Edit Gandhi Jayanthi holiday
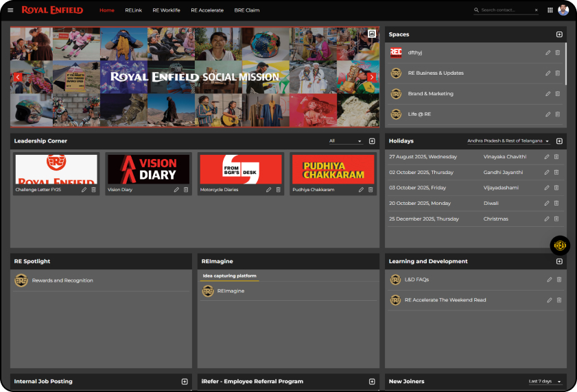The height and width of the screenshot is (392, 577). (x=547, y=172)
